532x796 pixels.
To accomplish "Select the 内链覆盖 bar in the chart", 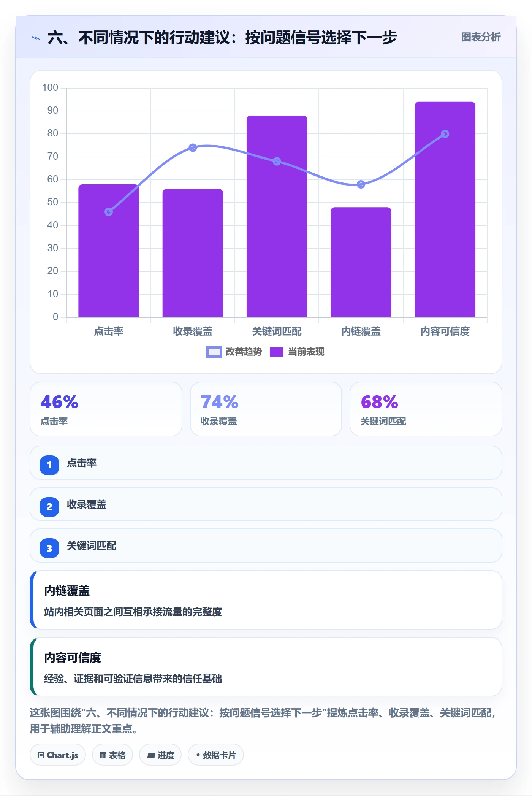I will click(x=361, y=262).
